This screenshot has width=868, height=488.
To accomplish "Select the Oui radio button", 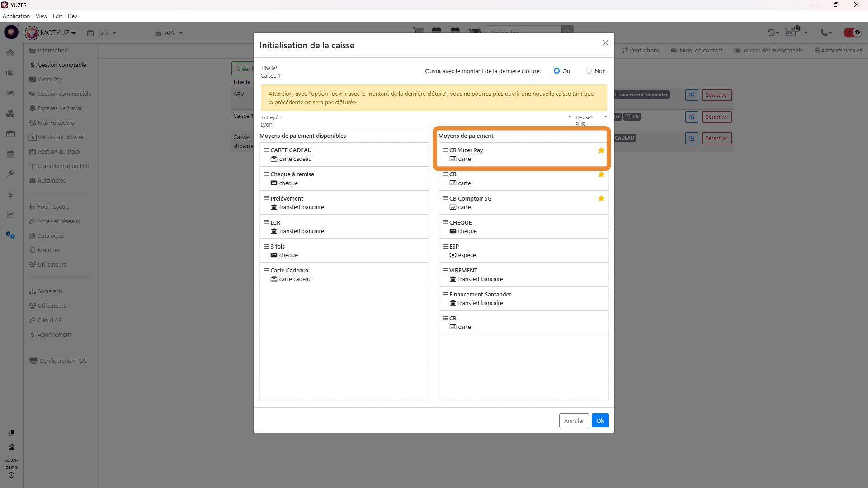I will [557, 71].
